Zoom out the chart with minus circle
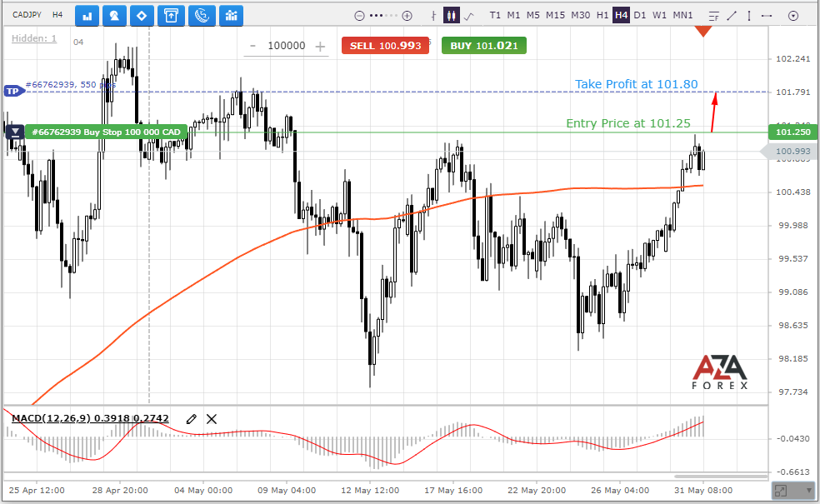The width and height of the screenshot is (820, 504). 359,16
